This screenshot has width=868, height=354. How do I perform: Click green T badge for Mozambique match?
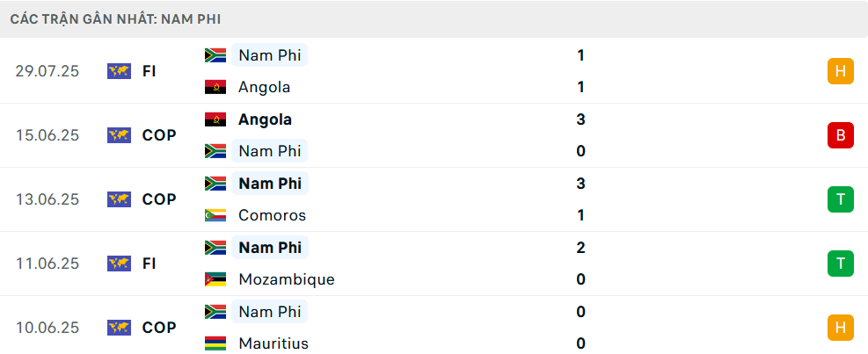(x=841, y=264)
